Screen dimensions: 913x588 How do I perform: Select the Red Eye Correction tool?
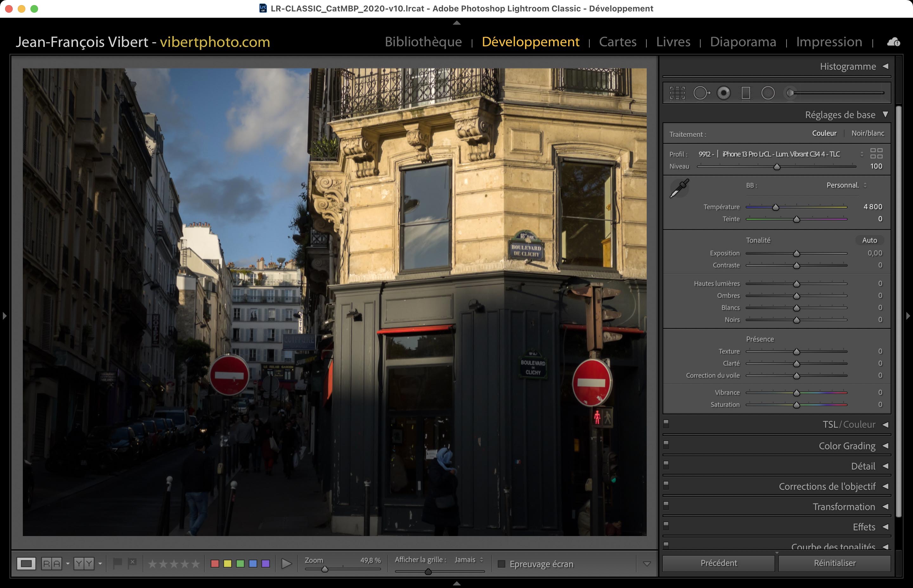723,93
